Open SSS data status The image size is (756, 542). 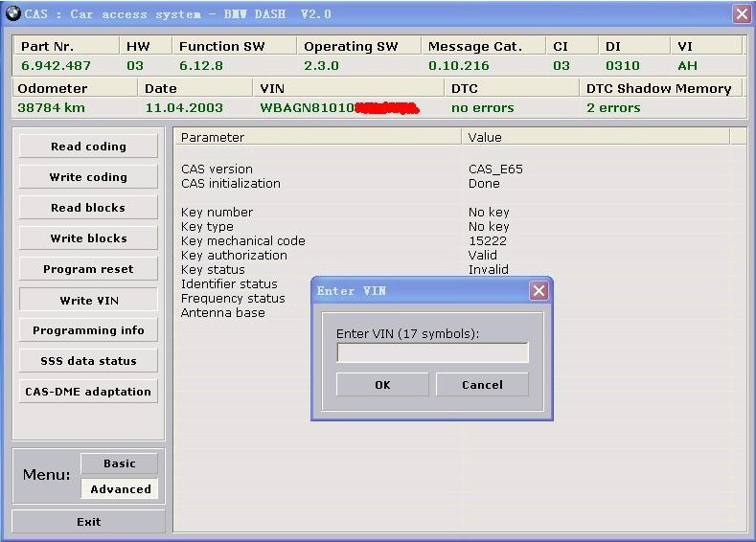(88, 361)
